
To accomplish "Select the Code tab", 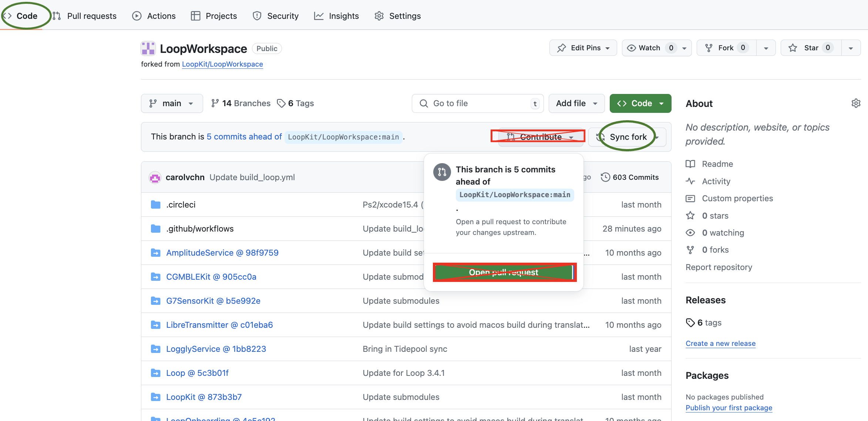I will 20,16.
